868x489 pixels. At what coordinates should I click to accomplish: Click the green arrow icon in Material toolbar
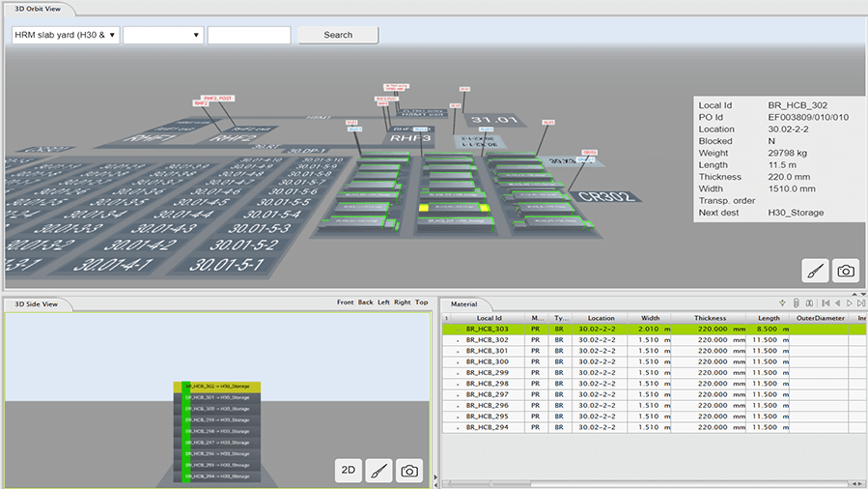[x=781, y=303]
